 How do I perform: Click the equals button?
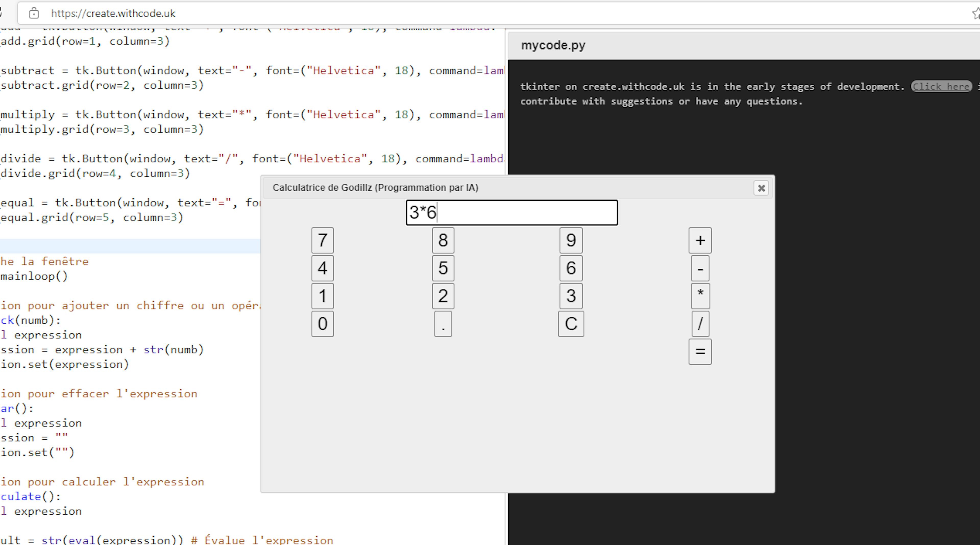coord(700,352)
